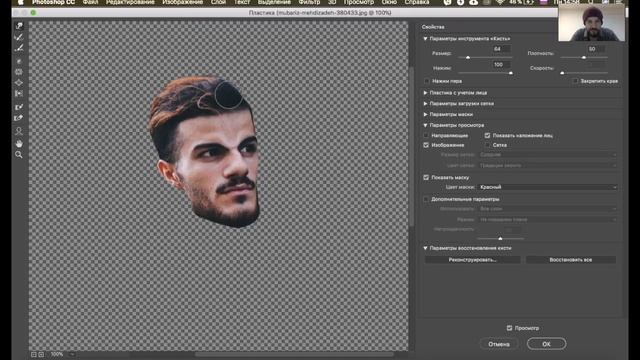Toggle the Нажим пера checkbox
The height and width of the screenshot is (360, 640).
[x=427, y=81]
